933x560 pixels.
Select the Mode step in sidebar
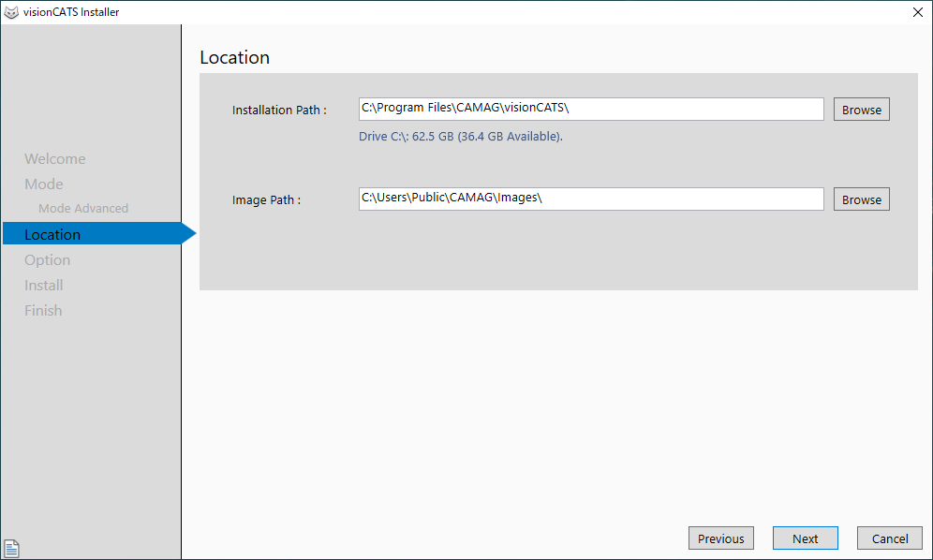click(44, 184)
